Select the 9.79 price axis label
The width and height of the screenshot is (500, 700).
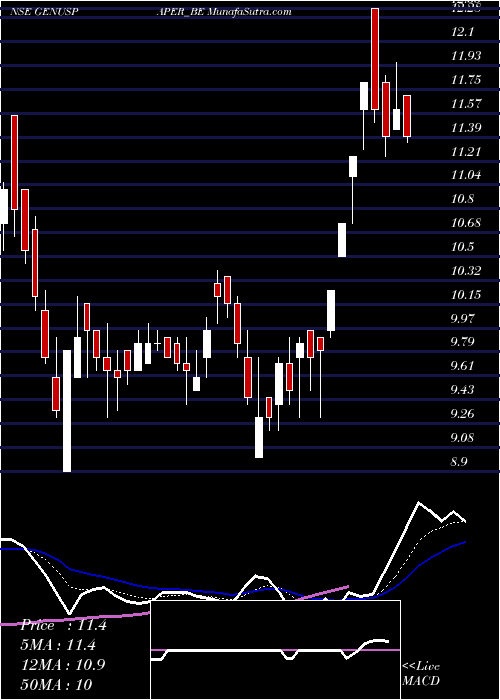(464, 342)
